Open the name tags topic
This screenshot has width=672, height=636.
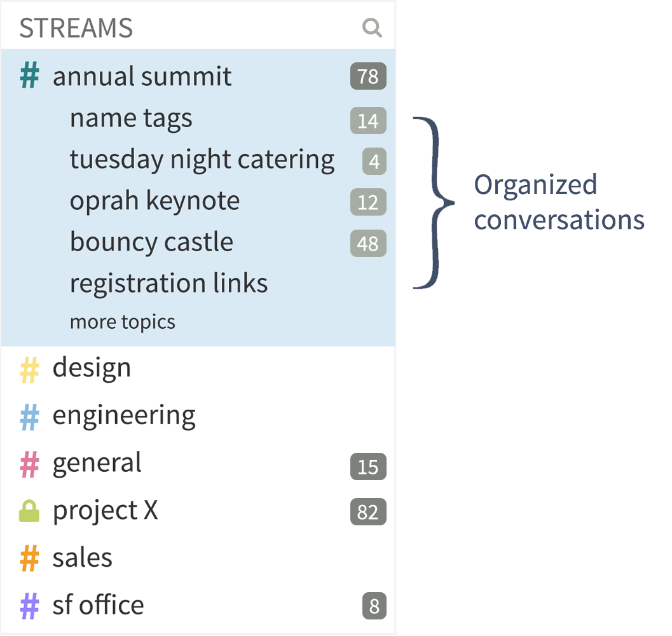coord(131,118)
